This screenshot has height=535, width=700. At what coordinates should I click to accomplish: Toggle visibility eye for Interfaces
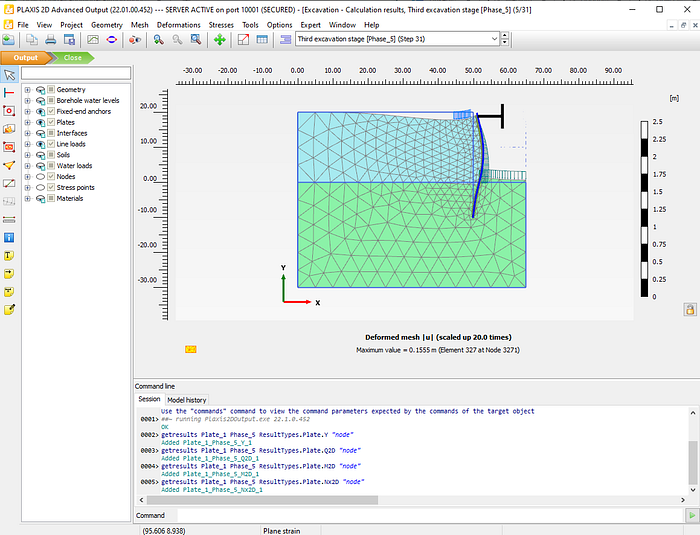(x=40, y=133)
